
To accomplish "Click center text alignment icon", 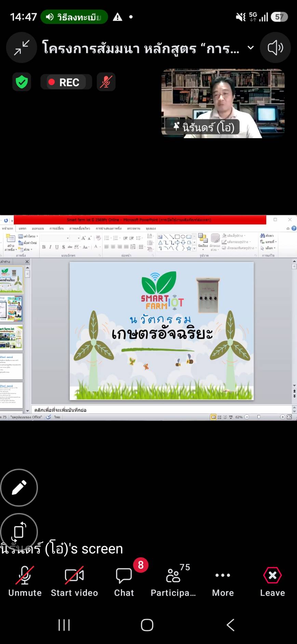I will pos(113,247).
